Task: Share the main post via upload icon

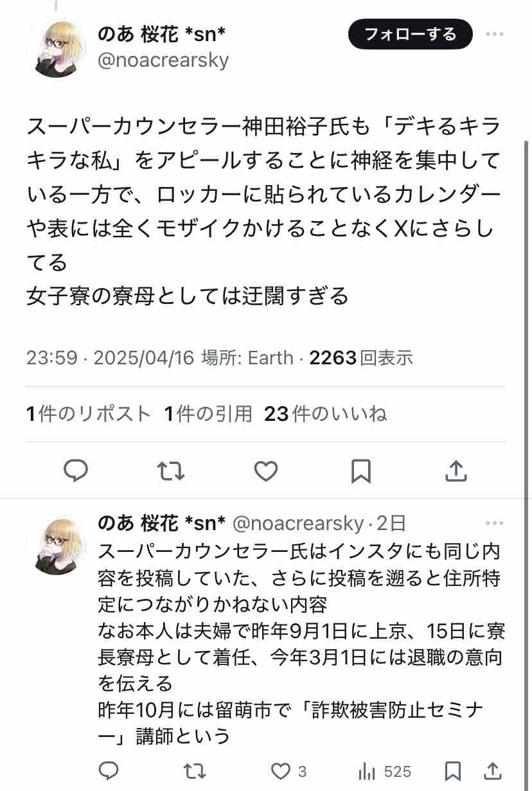Action: pos(456,471)
